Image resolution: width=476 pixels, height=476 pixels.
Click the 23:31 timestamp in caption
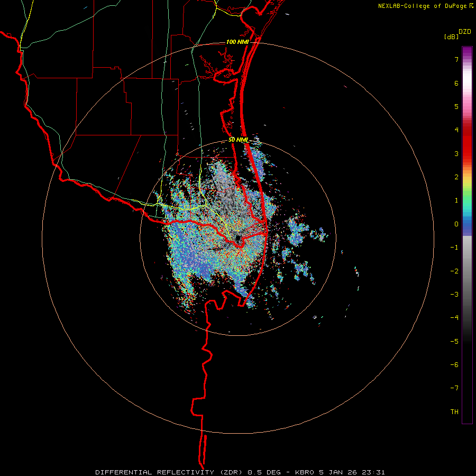click(x=374, y=472)
